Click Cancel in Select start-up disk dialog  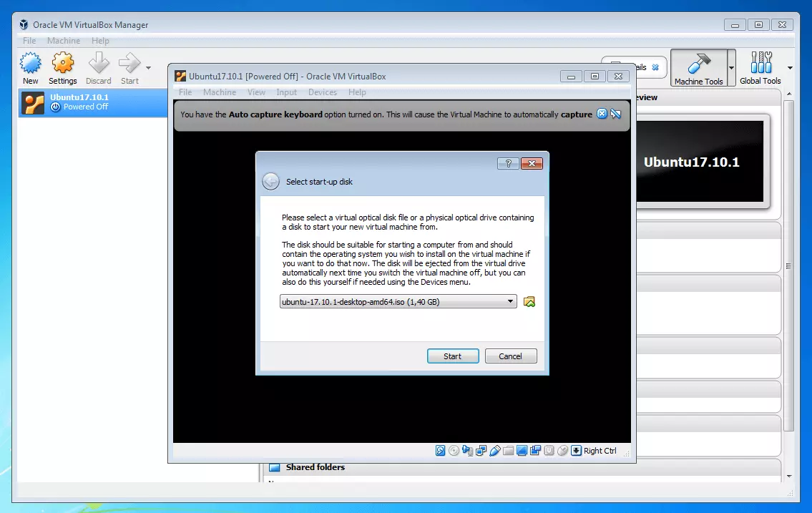tap(511, 356)
